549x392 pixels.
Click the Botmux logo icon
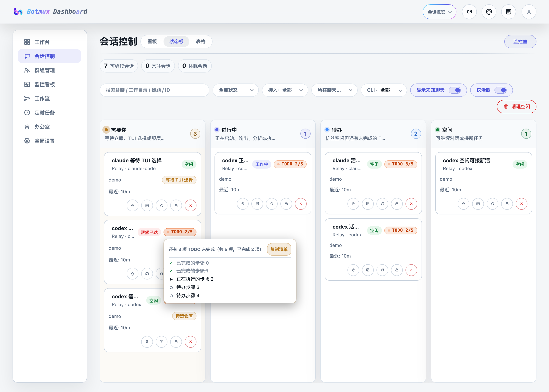coord(18,11)
